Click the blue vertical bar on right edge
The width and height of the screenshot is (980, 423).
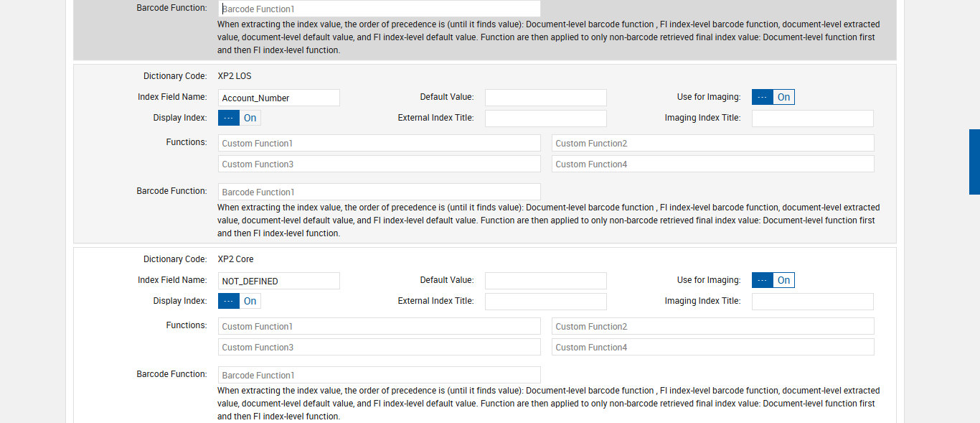coord(974,162)
